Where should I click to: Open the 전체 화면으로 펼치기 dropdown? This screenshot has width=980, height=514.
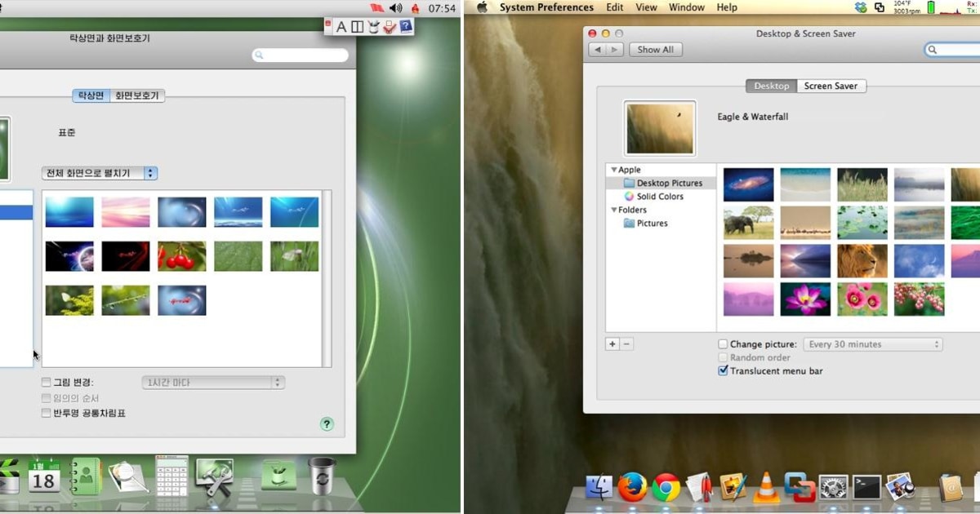100,173
